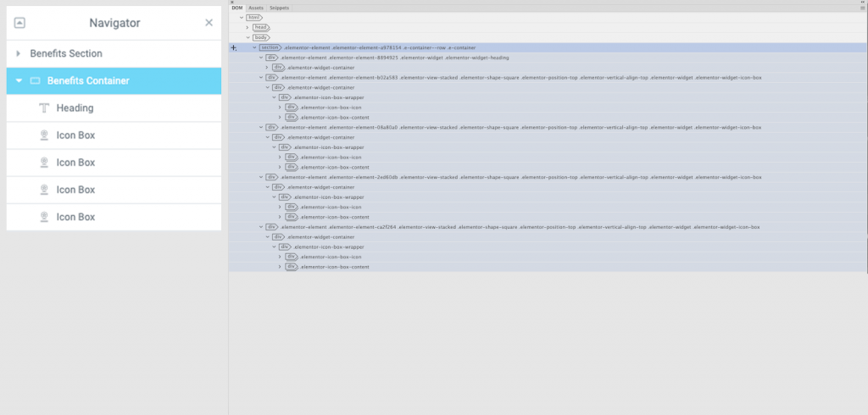Click the container icon beside Benefits Container
Viewport: 868px width, 415px height.
point(35,81)
